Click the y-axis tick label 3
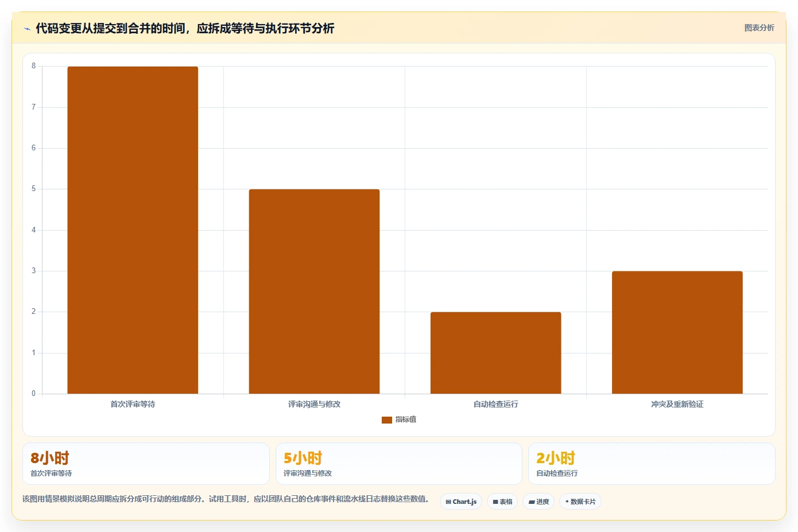The width and height of the screenshot is (798, 532). [x=33, y=271]
